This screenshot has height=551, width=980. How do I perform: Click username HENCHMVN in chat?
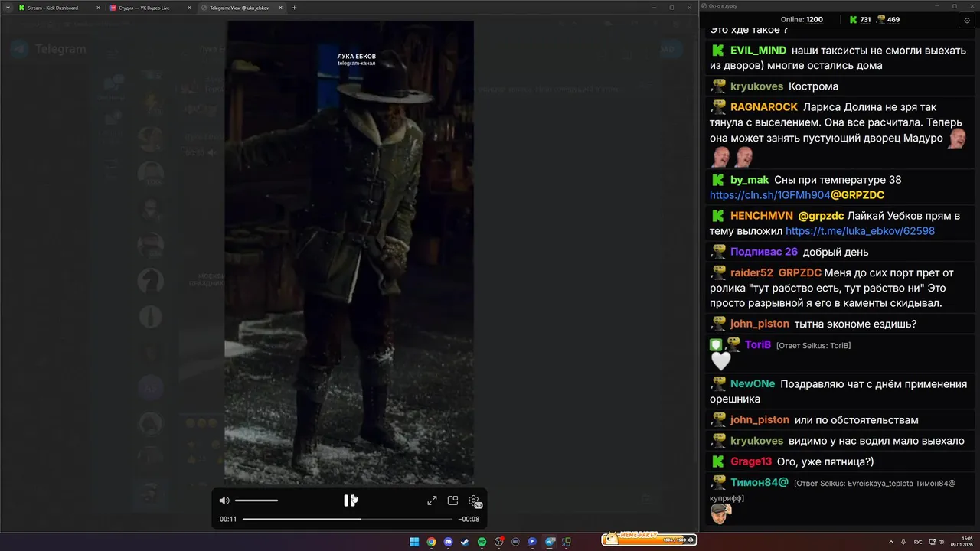click(762, 216)
